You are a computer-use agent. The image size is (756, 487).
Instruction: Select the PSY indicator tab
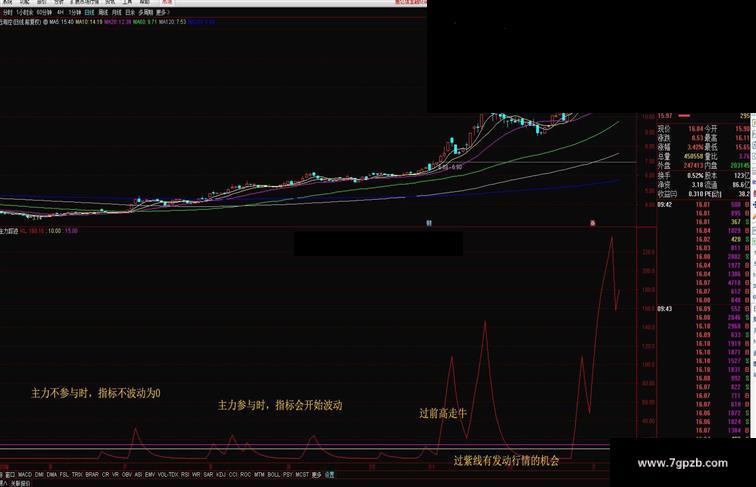[x=288, y=475]
